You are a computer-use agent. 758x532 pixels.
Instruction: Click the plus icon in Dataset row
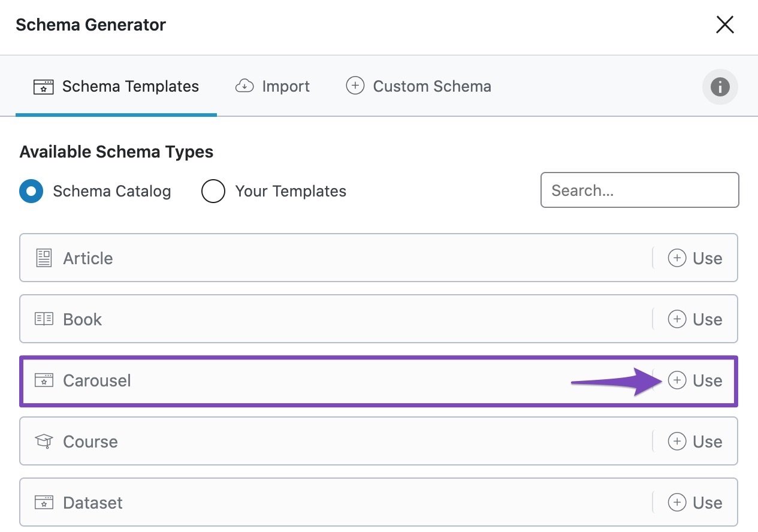pyautogui.click(x=677, y=503)
